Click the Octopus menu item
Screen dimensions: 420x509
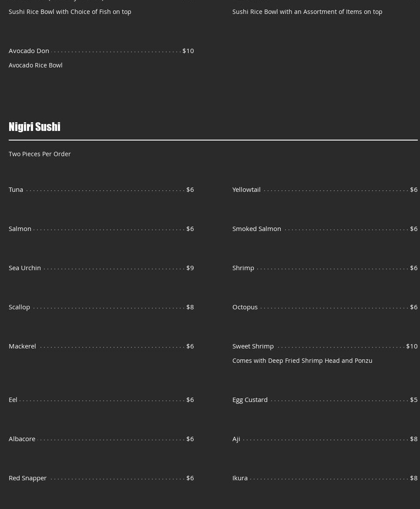click(x=245, y=307)
